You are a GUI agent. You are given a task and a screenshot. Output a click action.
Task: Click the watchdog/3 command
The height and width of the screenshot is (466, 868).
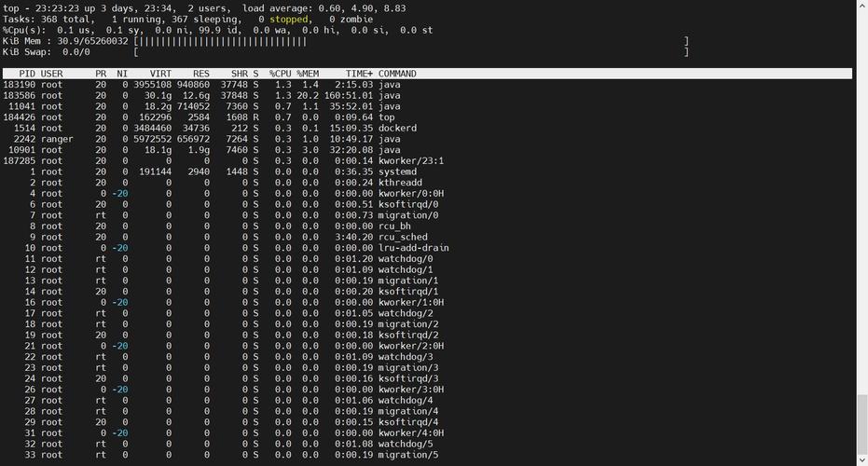[x=406, y=357]
